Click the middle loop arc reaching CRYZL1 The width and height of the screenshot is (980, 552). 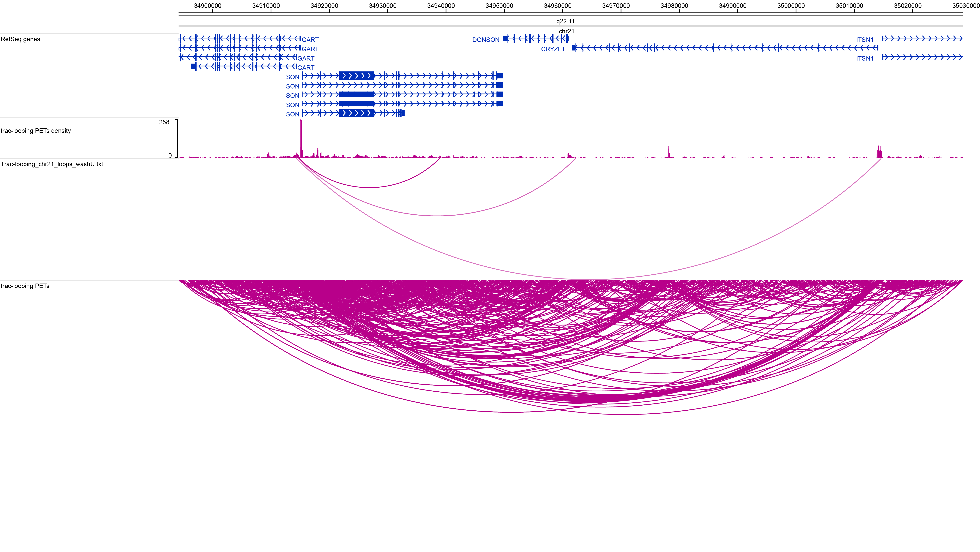click(437, 216)
